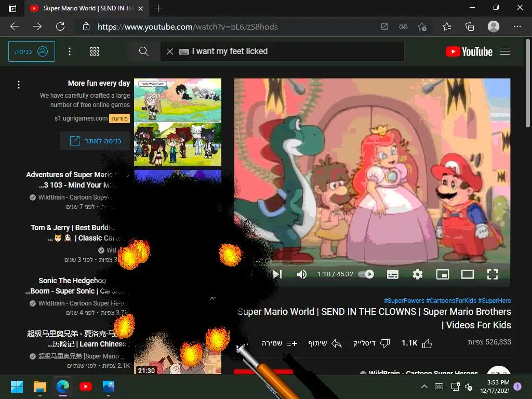Open the YouTube app on the taskbar
Screen dimensions: 532x399
[x=86, y=387]
